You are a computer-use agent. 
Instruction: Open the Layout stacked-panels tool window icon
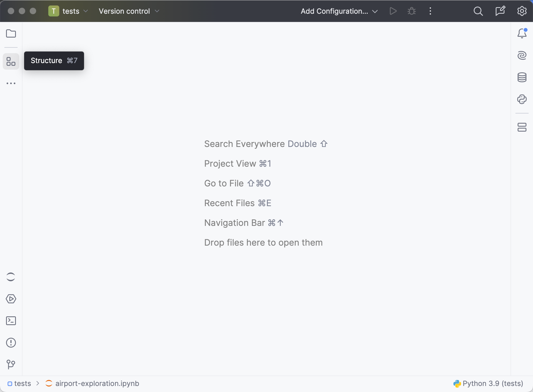click(x=522, y=127)
